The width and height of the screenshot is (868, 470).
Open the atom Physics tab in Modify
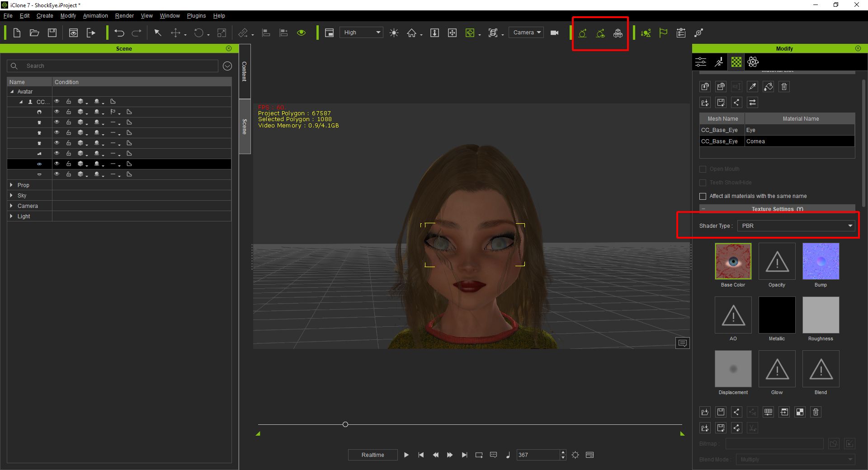753,62
